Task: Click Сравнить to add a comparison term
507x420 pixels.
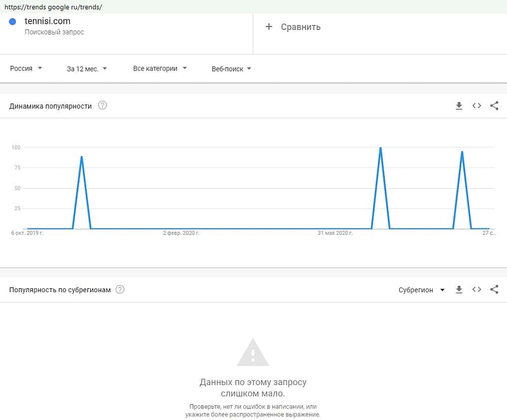Action: (x=301, y=27)
